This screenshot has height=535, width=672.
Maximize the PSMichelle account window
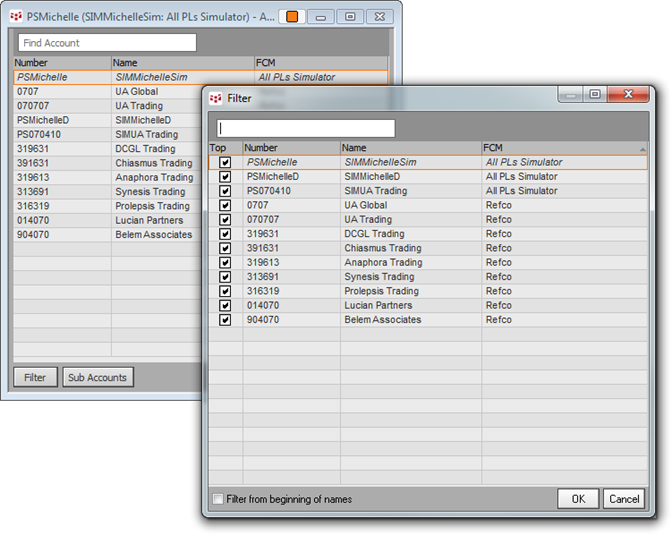click(x=349, y=17)
